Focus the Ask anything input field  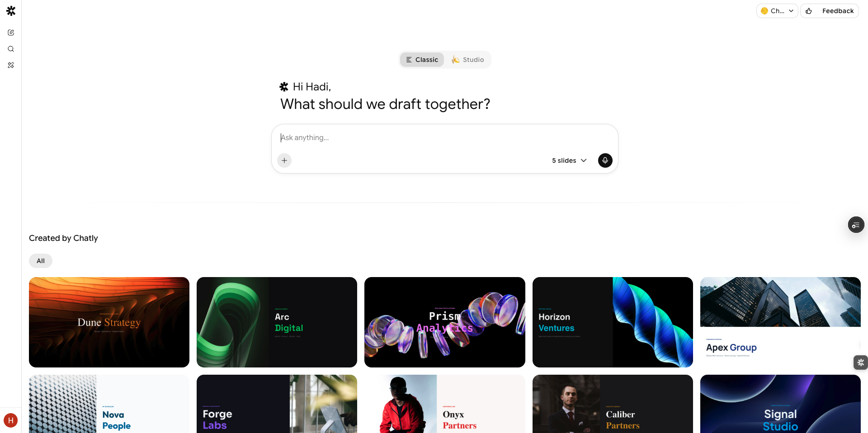444,137
